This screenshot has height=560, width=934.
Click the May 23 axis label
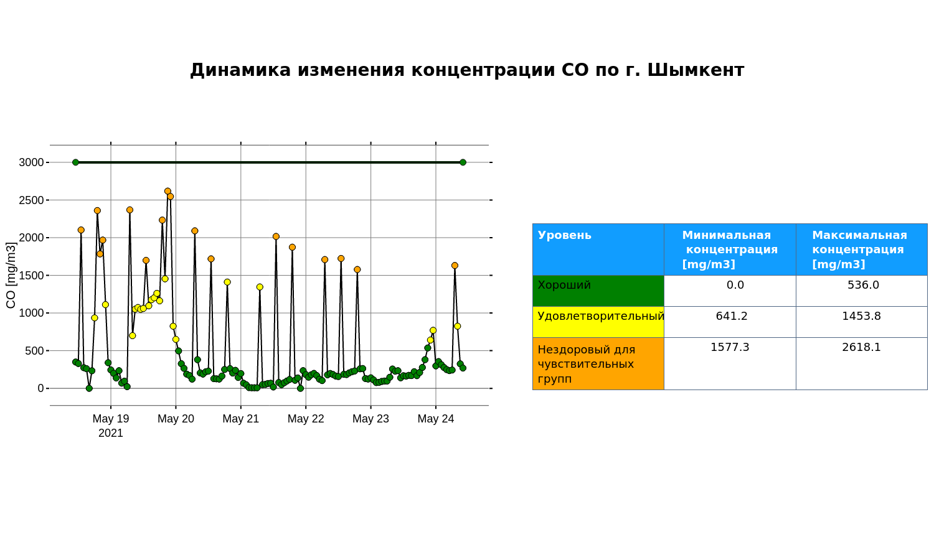[370, 419]
